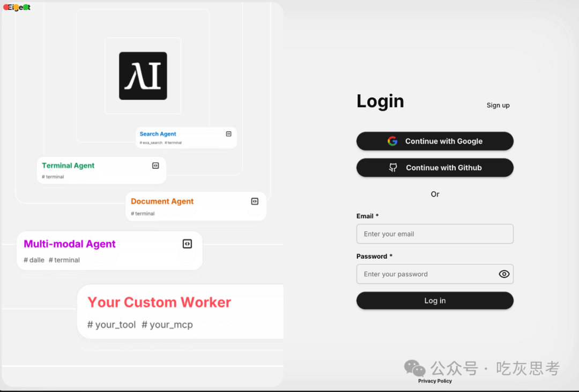The height and width of the screenshot is (392, 579).
Task: Focus the Password input field
Action: click(435, 274)
